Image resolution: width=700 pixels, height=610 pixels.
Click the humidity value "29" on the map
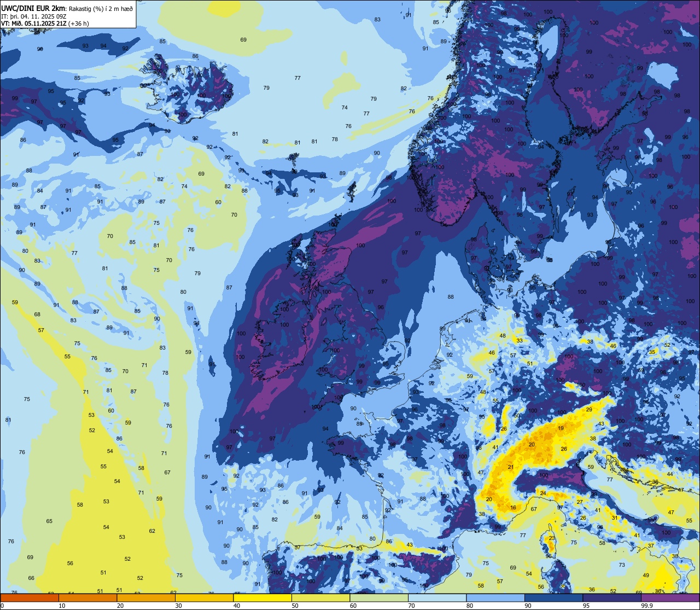(589, 410)
